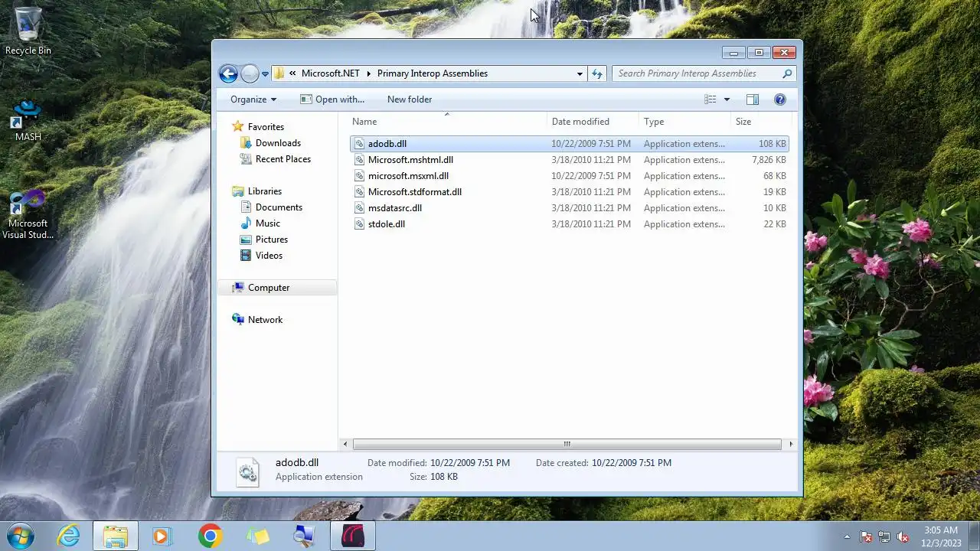The width and height of the screenshot is (980, 551).
Task: Click the stdole.dll file icon
Action: coord(359,224)
